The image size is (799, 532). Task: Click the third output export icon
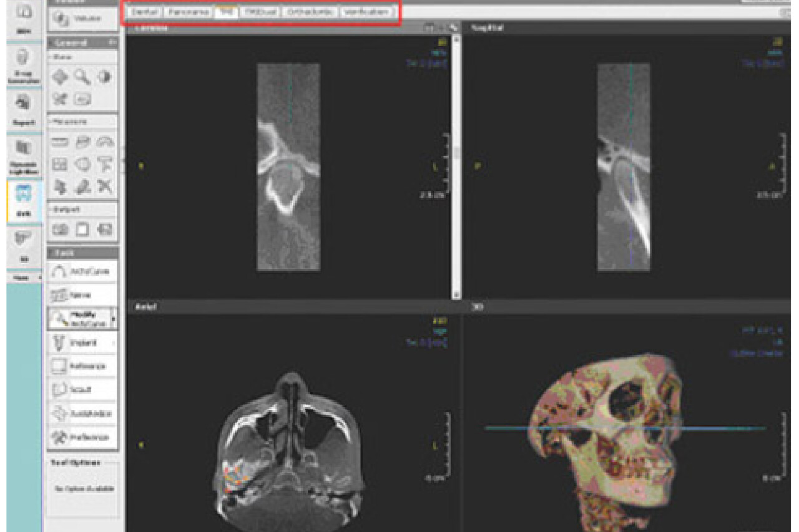105,230
